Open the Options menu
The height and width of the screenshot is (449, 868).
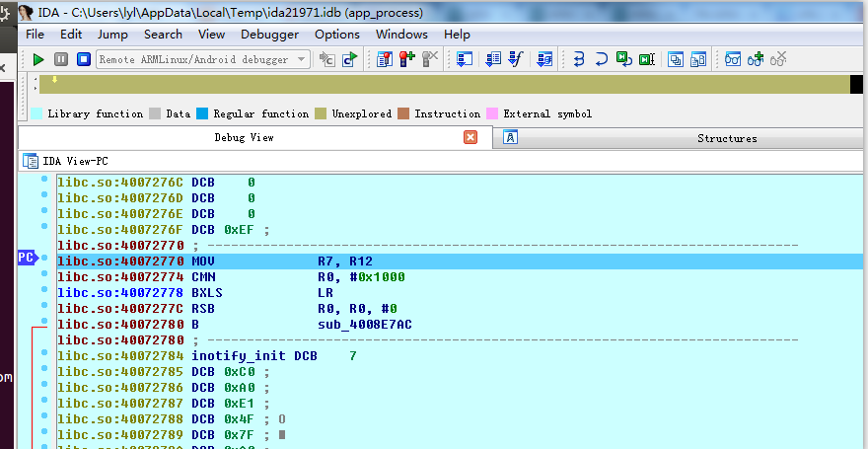pyautogui.click(x=337, y=35)
